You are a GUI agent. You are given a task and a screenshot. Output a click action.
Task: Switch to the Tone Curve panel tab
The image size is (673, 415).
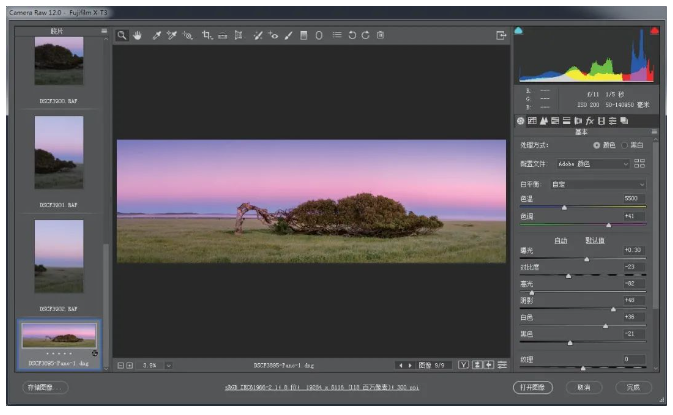tap(534, 120)
